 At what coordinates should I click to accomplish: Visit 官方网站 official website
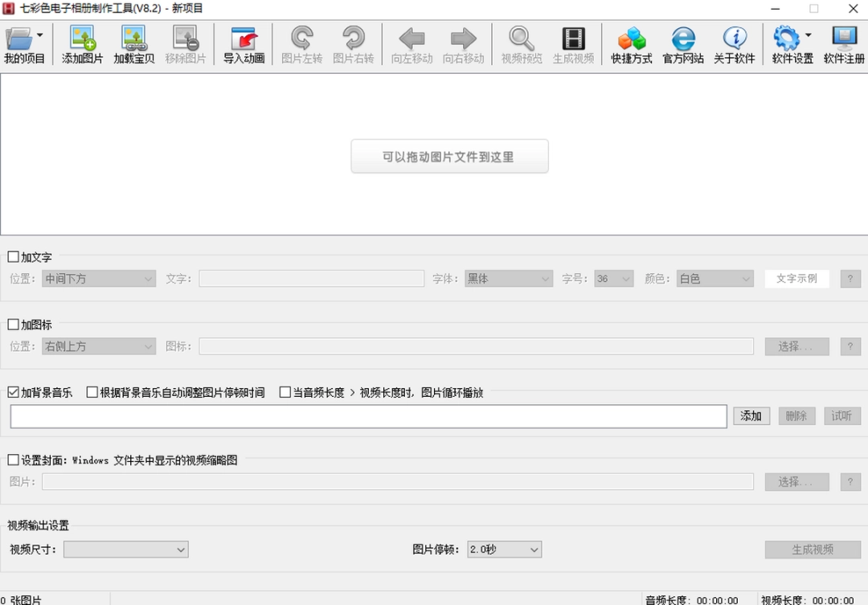tap(682, 44)
